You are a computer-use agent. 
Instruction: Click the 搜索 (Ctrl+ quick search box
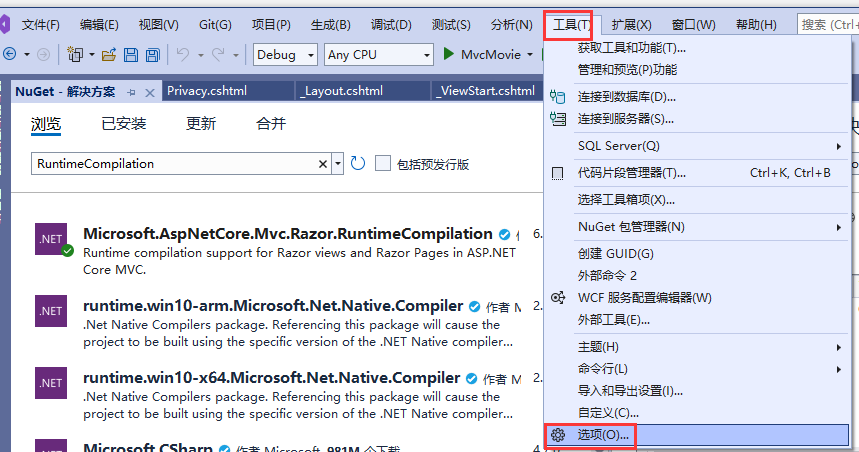pyautogui.click(x=828, y=25)
